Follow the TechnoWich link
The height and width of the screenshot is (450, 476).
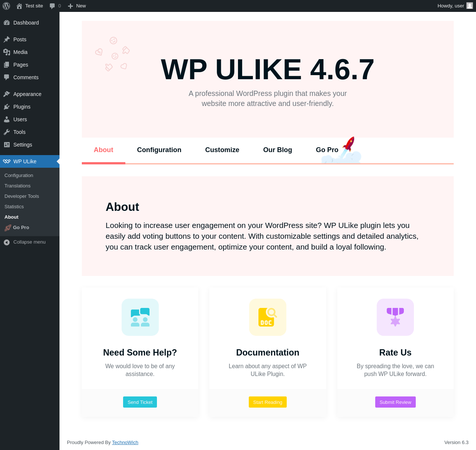click(125, 443)
